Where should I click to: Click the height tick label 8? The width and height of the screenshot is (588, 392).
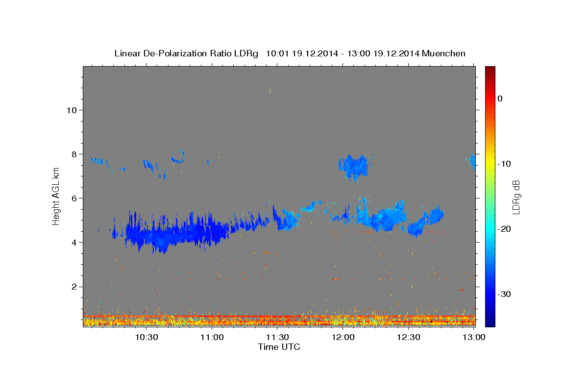point(74,154)
